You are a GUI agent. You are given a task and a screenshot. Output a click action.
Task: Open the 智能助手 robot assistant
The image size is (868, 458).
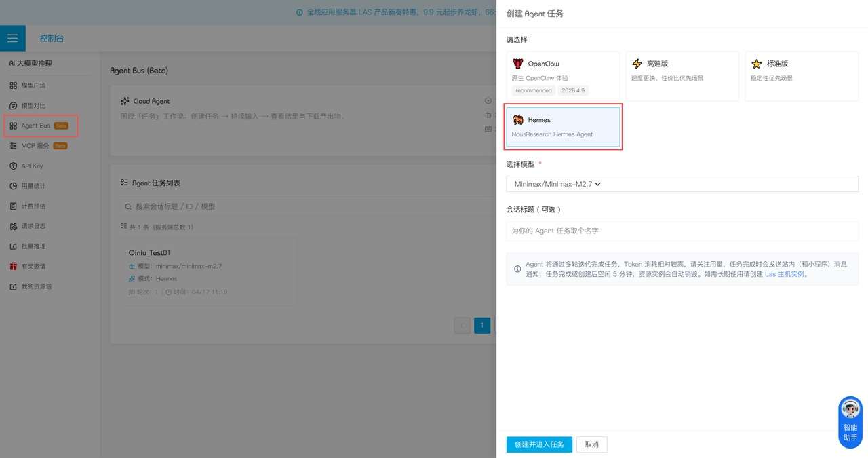[850, 421]
